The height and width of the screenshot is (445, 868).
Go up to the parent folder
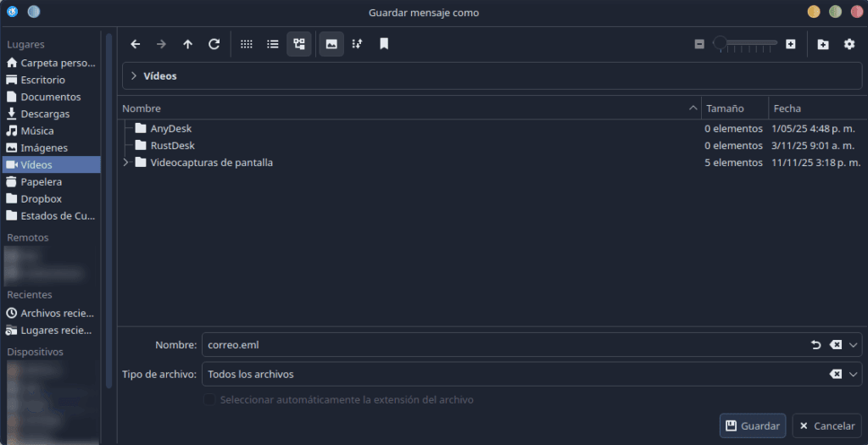(x=187, y=44)
